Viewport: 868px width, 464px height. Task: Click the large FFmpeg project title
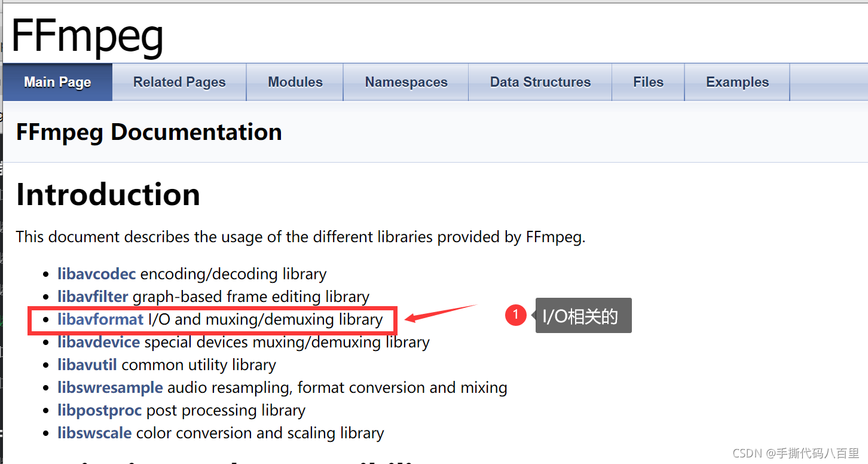click(x=87, y=35)
